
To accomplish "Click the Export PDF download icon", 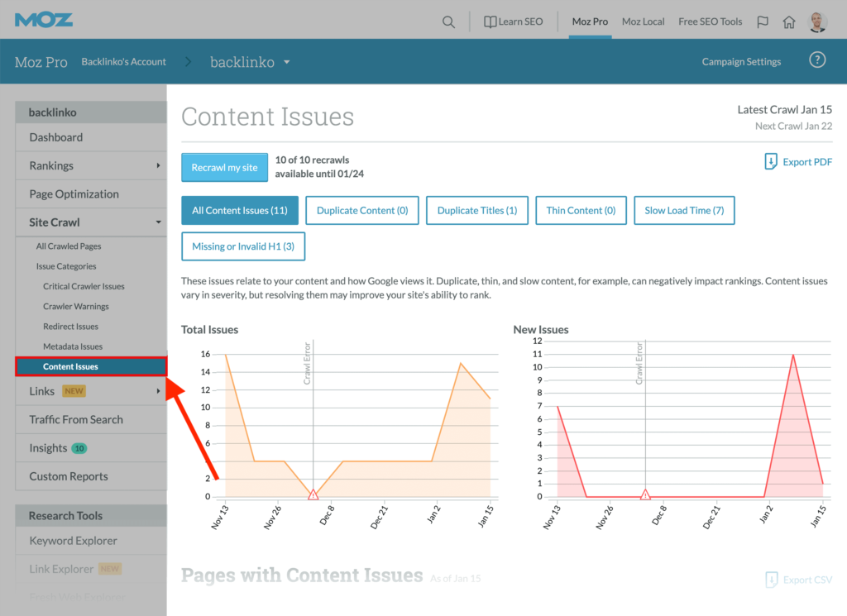I will [x=771, y=162].
